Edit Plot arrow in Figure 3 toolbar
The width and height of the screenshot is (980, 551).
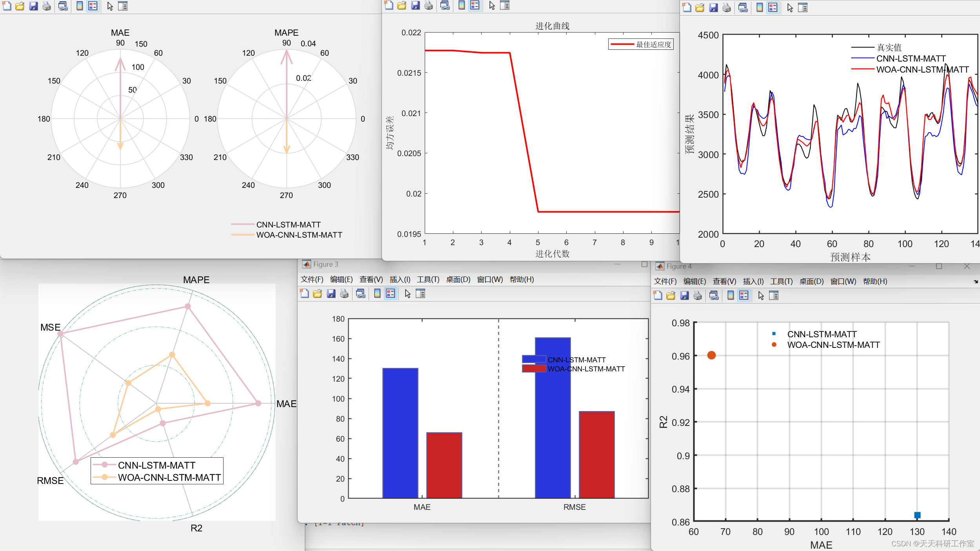(x=407, y=293)
